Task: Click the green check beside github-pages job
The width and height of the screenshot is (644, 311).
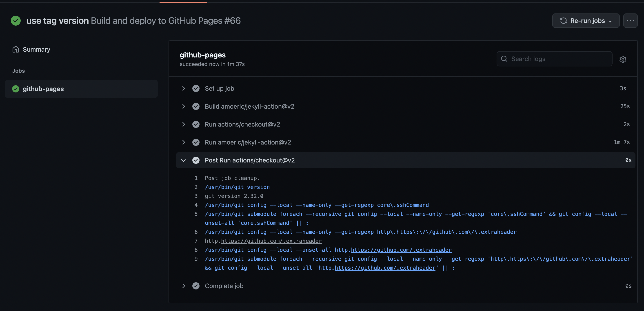Action: click(x=16, y=89)
